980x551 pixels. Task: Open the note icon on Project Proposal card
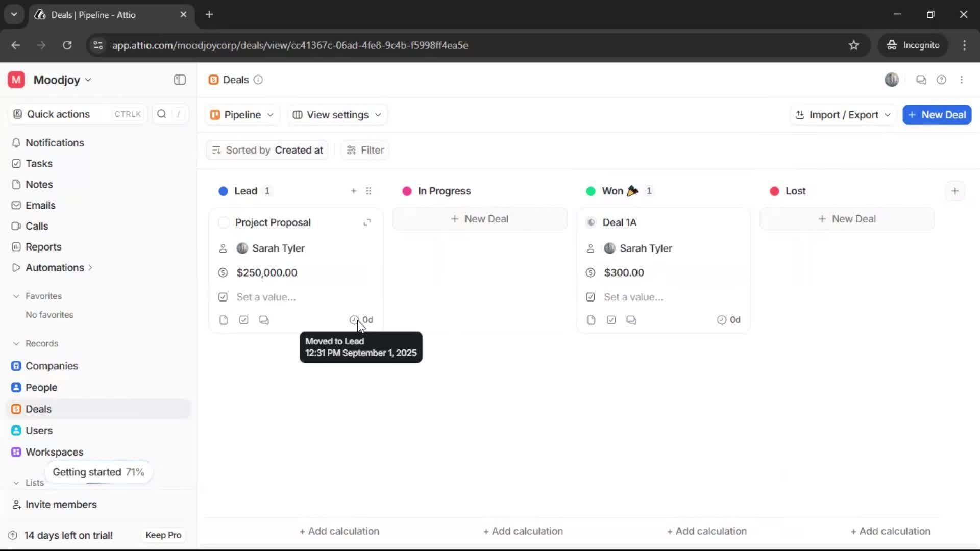tap(224, 320)
